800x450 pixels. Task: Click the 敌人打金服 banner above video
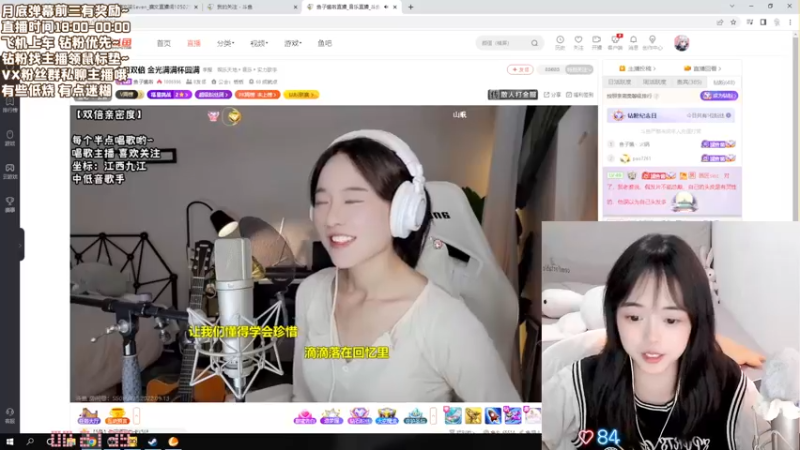[513, 94]
